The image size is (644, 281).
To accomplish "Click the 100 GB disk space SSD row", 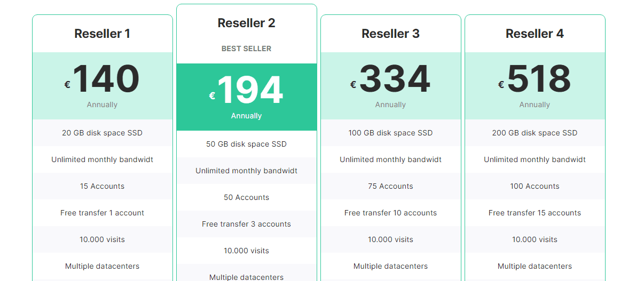I will (391, 133).
